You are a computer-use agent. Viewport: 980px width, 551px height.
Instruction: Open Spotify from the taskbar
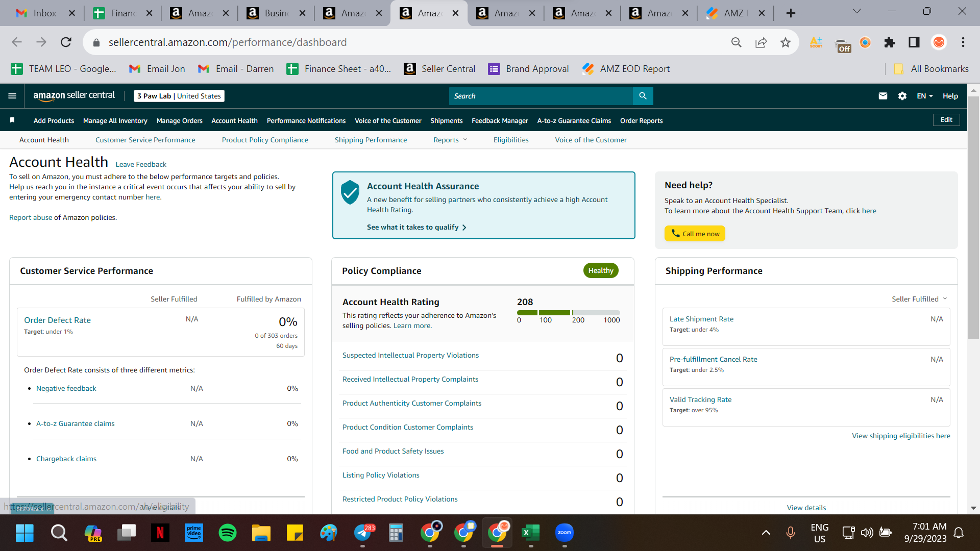click(227, 533)
